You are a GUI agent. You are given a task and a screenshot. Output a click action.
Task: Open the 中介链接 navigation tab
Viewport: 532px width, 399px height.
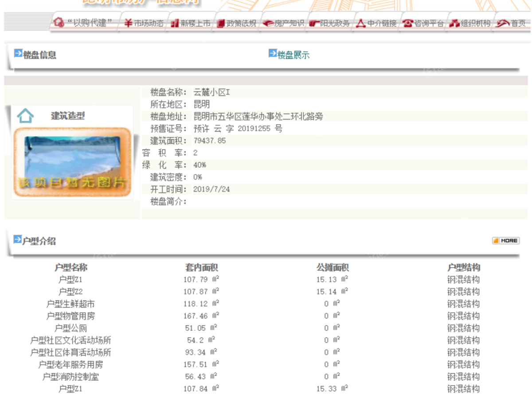[382, 23]
